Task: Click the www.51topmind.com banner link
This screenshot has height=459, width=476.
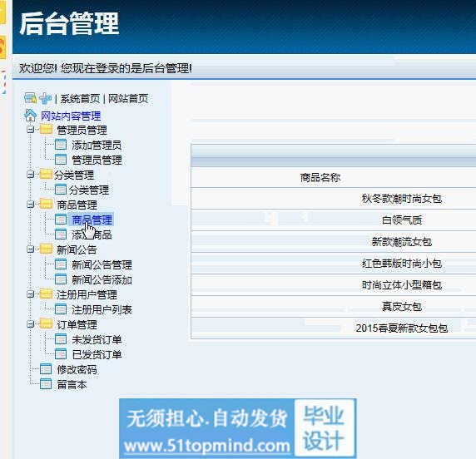Action: point(207,446)
